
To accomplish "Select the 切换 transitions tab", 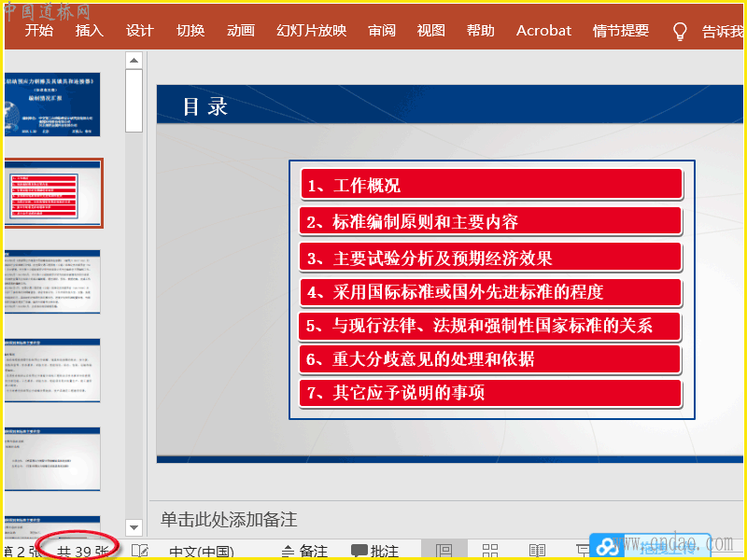I will (x=190, y=31).
